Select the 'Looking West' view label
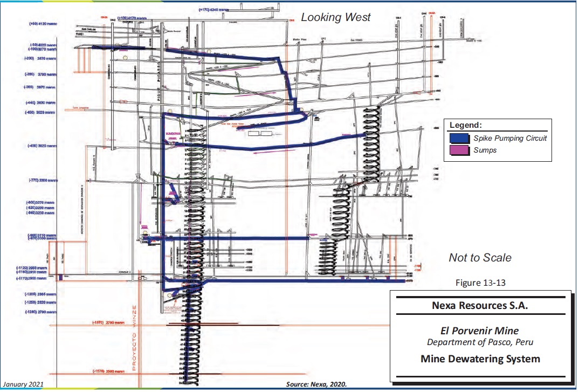The height and width of the screenshot is (392, 579). (x=335, y=17)
